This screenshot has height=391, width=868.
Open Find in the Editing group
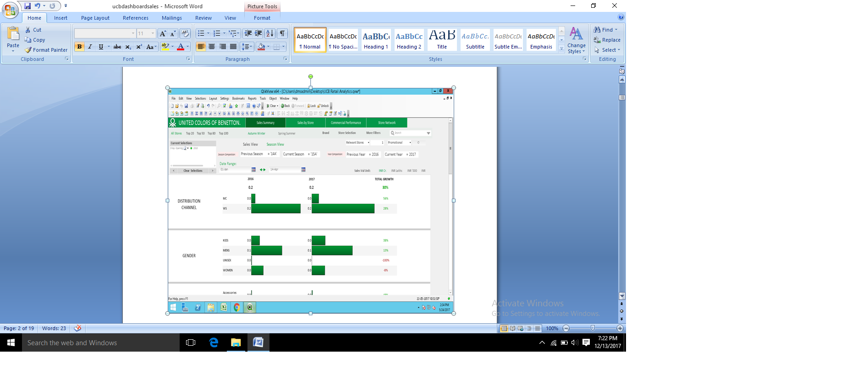click(606, 30)
